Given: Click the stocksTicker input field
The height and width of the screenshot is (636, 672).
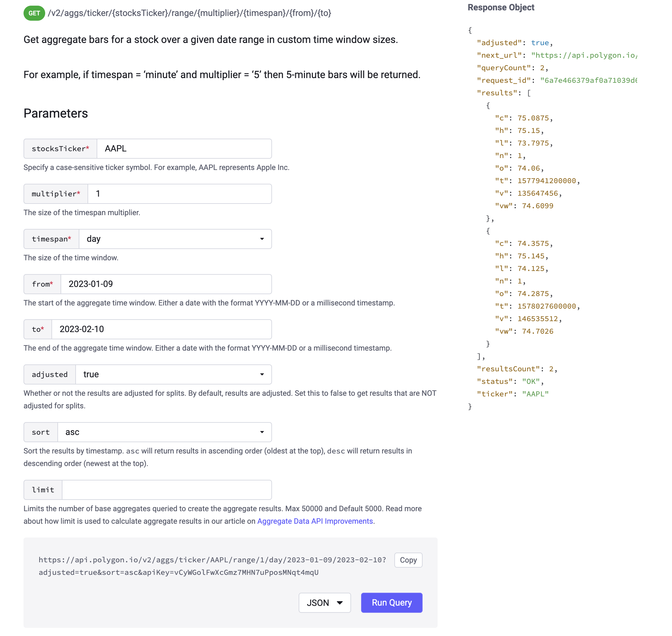Looking at the screenshot, I should (x=184, y=148).
